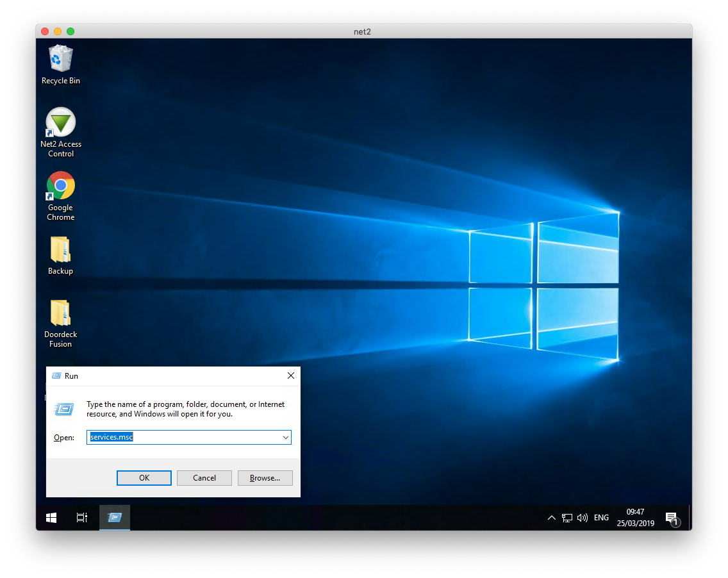Open the Doordeck Fusion folder
The width and height of the screenshot is (728, 578).
60,312
